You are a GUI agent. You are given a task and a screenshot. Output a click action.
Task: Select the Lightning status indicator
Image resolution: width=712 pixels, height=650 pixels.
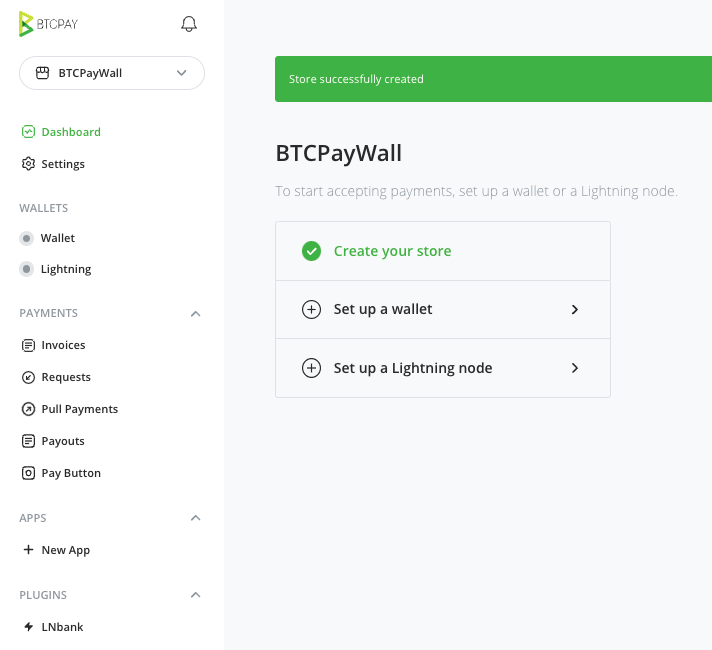click(26, 269)
